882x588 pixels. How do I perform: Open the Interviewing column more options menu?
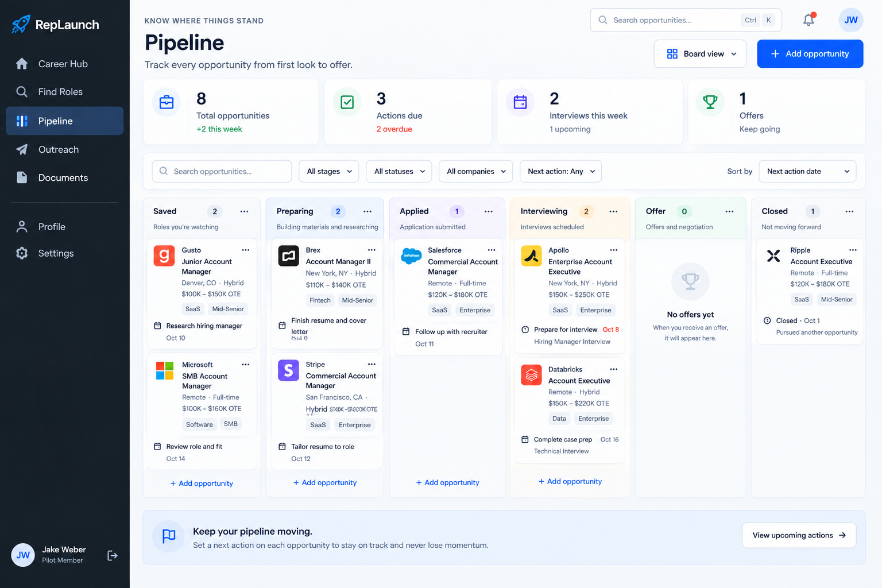(x=613, y=211)
